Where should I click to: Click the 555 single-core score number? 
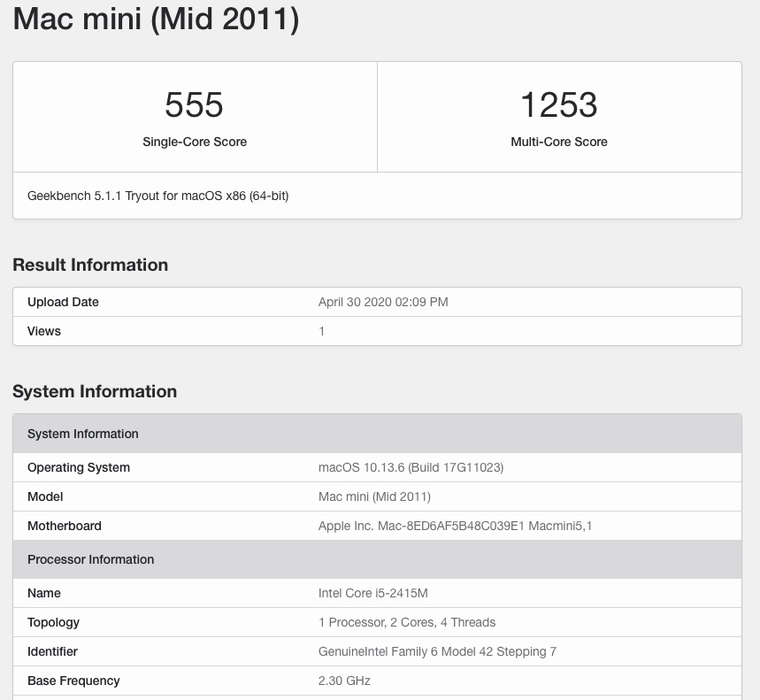[x=194, y=105]
